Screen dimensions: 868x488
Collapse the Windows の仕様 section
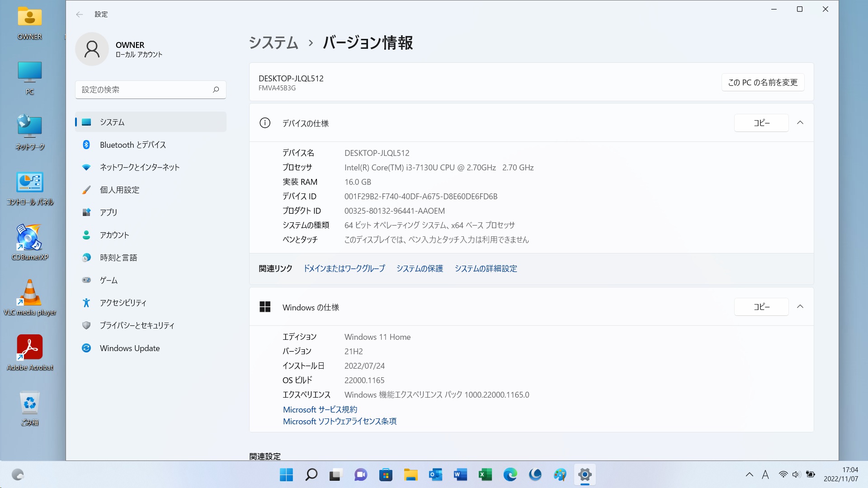[800, 307]
